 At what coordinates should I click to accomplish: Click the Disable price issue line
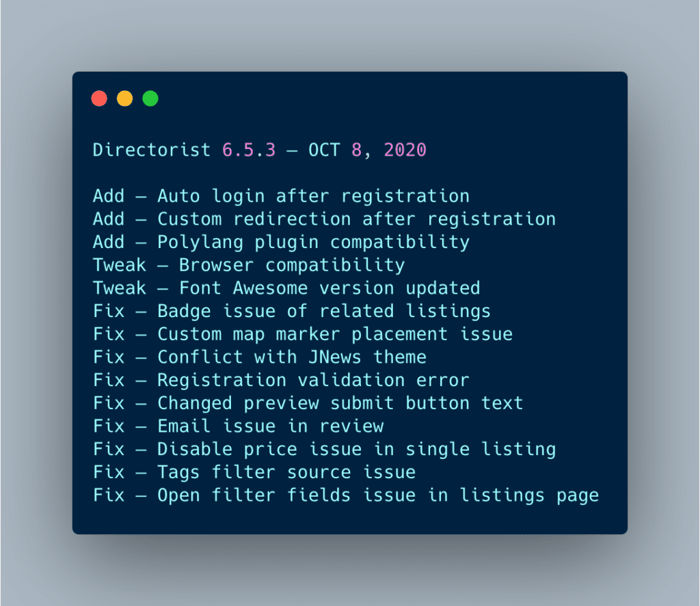325,450
